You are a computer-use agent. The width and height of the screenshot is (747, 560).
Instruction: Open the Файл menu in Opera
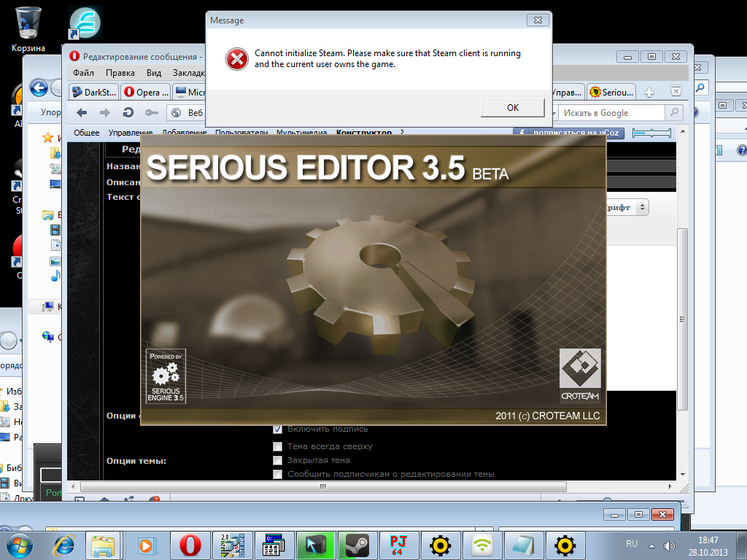coord(83,73)
